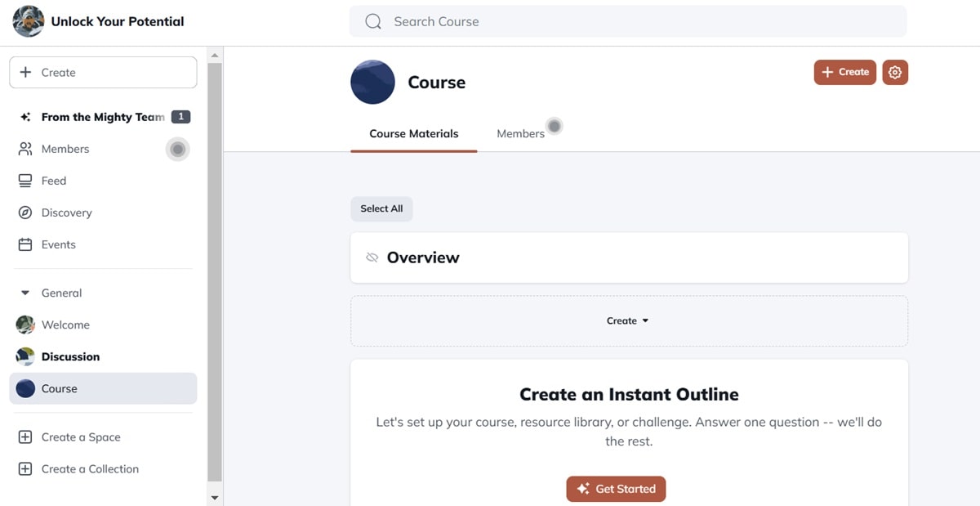Open From the Mighty Team notifications
980x506 pixels.
[x=103, y=117]
